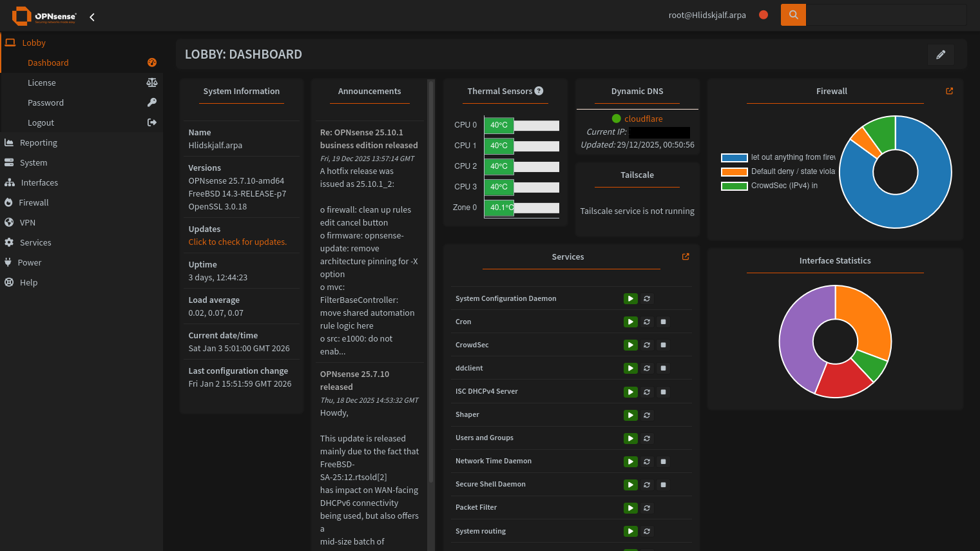
Task: Open the cloudflare Dynamic DNS link
Action: tap(643, 119)
